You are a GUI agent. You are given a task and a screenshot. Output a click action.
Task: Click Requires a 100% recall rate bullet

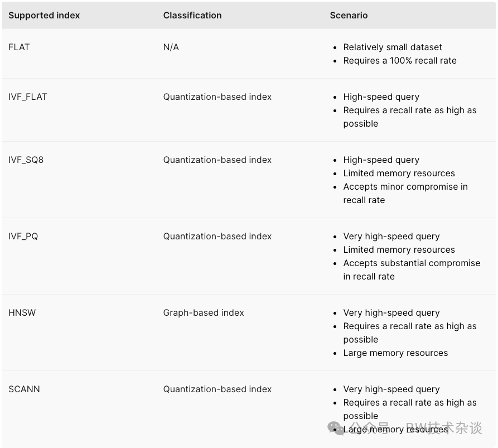[x=400, y=61]
